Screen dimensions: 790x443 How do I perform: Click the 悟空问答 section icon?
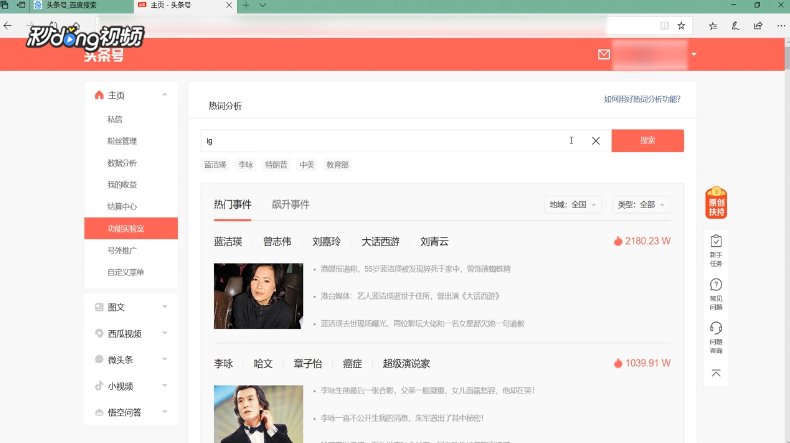tap(99, 412)
